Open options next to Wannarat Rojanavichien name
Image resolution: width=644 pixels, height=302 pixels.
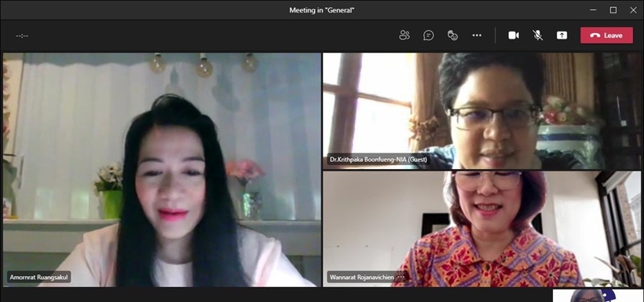pyautogui.click(x=401, y=277)
